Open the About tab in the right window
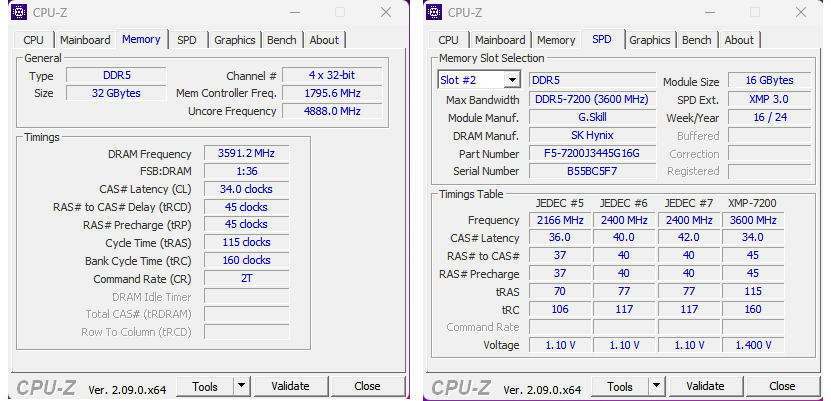The width and height of the screenshot is (831, 401). [739, 40]
